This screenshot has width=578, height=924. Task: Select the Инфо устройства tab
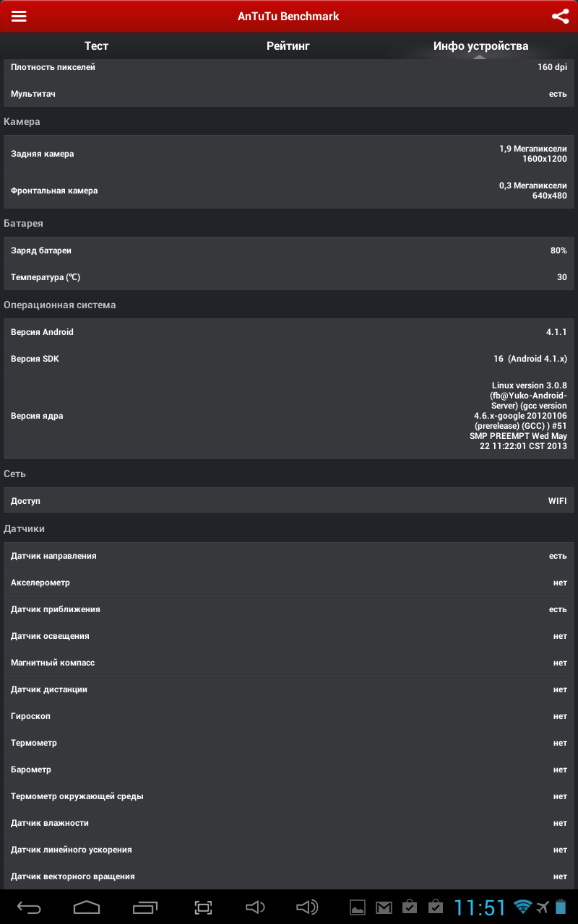click(x=480, y=46)
